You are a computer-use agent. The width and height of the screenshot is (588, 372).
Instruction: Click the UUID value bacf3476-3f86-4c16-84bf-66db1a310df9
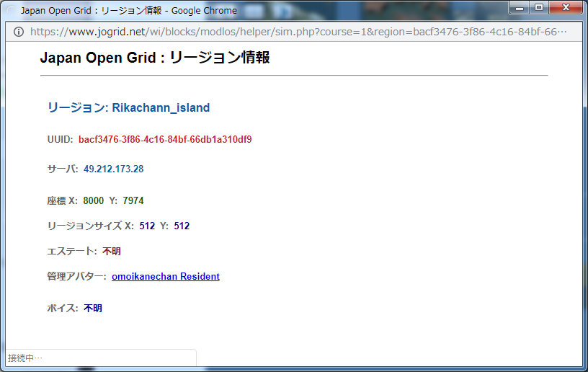165,140
